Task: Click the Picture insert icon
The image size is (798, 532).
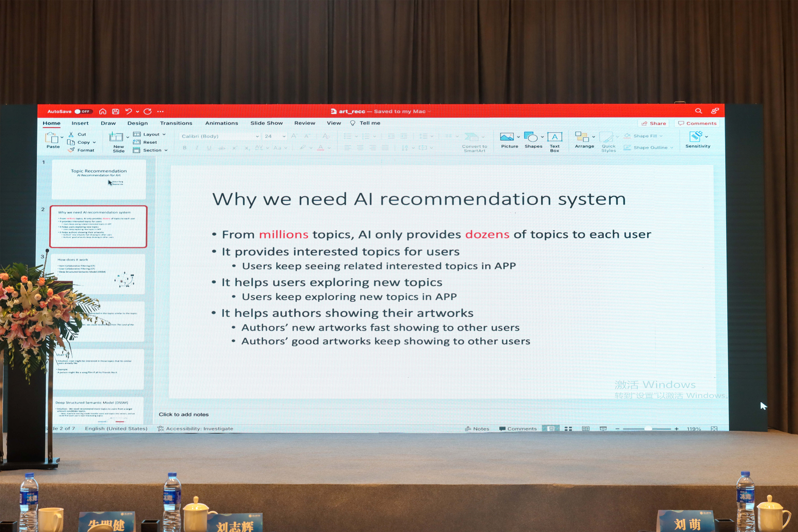Action: coord(507,137)
